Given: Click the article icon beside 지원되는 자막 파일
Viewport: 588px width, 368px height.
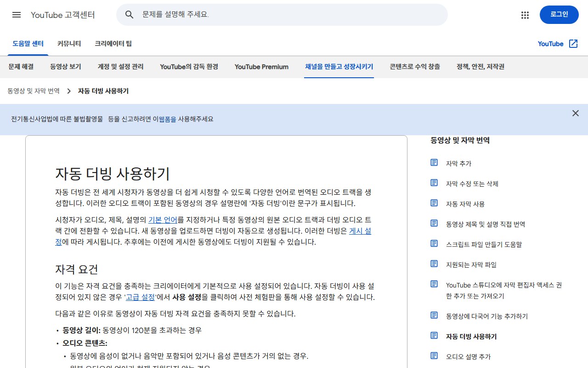Looking at the screenshot, I should click(434, 264).
